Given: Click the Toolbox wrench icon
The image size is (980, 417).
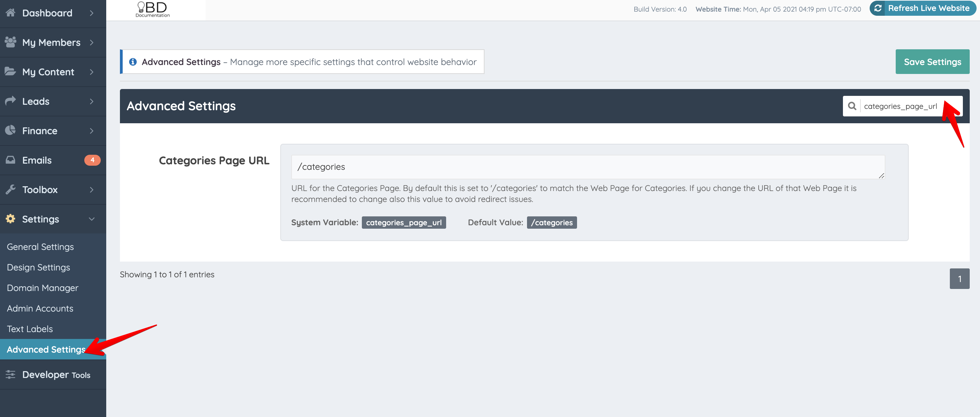Looking at the screenshot, I should pyautogui.click(x=11, y=189).
